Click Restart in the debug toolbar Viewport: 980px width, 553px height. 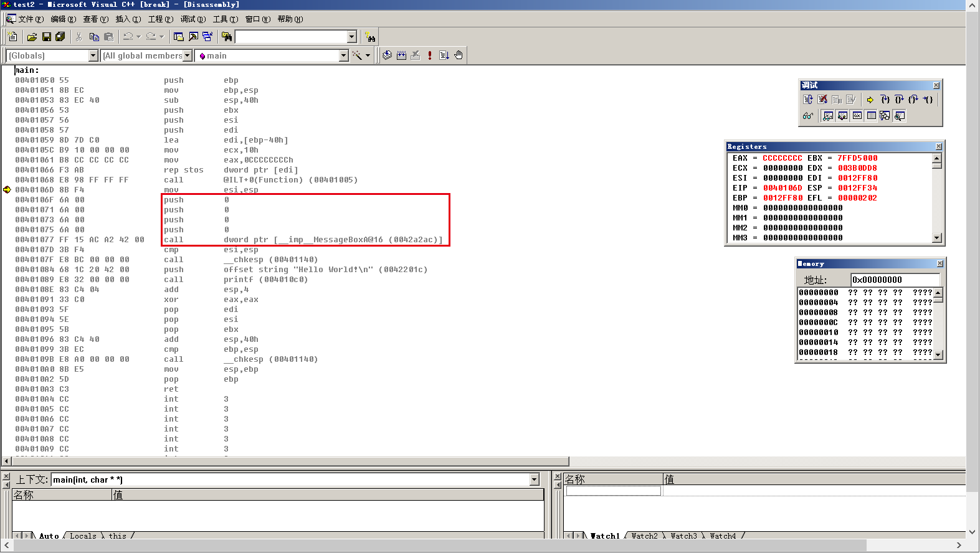click(x=808, y=100)
